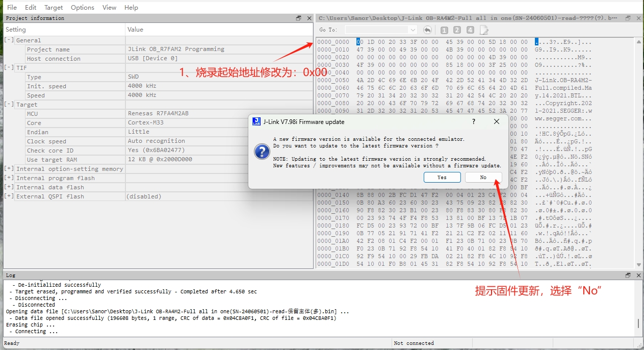Expand Internal data flash
Image resolution: width=644 pixels, height=350 pixels.
click(x=9, y=187)
